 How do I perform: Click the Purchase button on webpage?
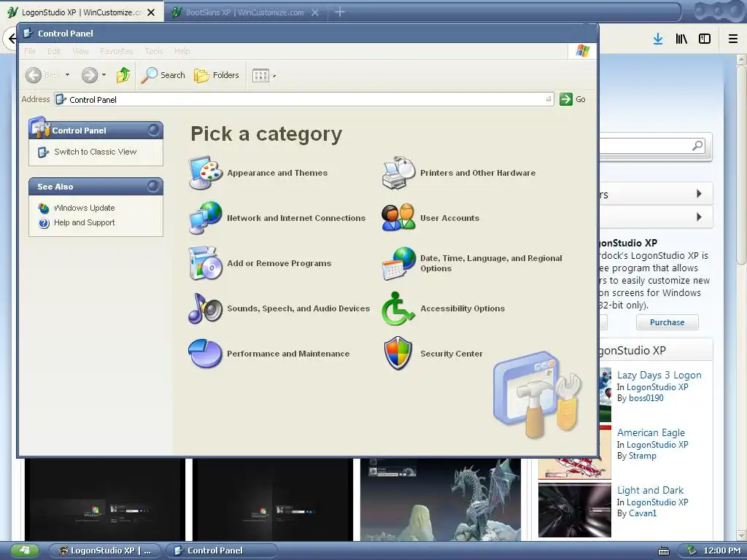(667, 322)
